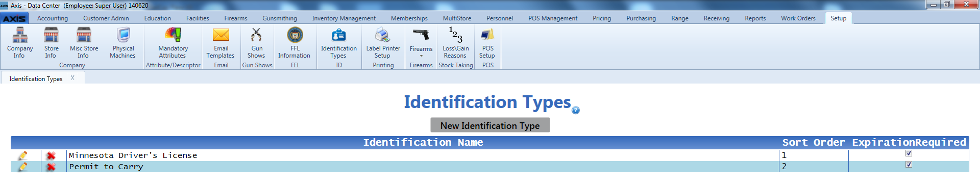Image resolution: width=980 pixels, height=186 pixels.
Task: Click New Identification Type button
Action: [x=490, y=125]
